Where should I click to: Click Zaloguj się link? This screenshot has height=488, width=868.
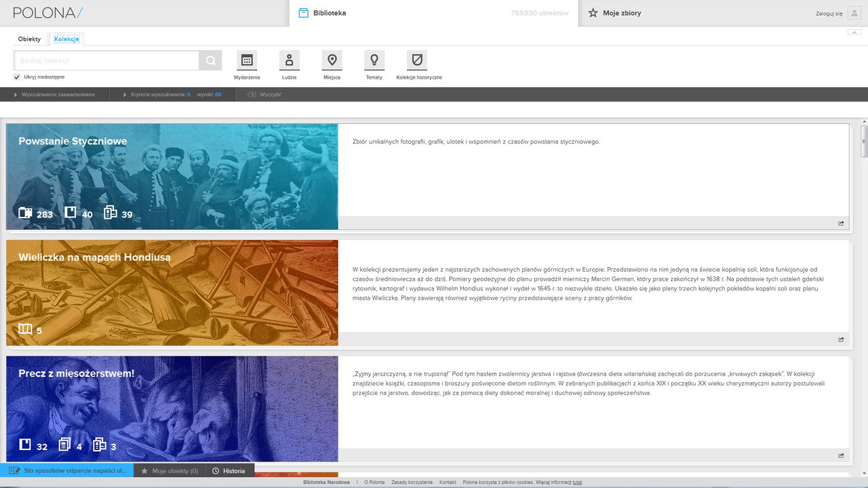click(x=829, y=14)
